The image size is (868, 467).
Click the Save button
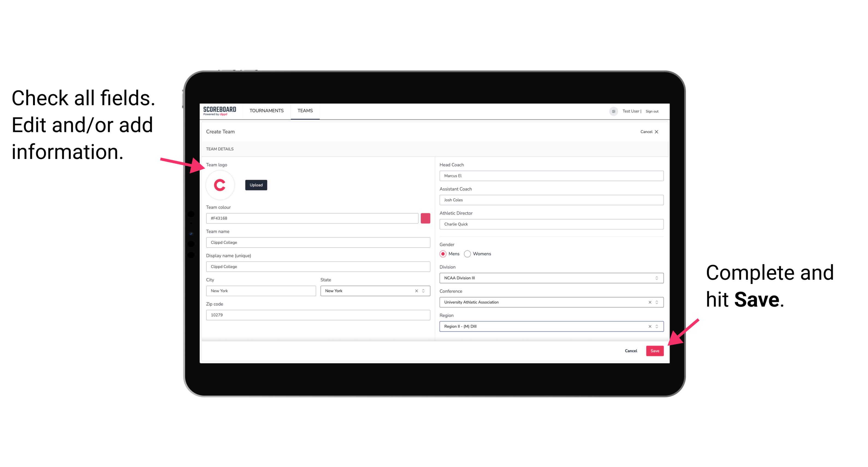pyautogui.click(x=655, y=350)
